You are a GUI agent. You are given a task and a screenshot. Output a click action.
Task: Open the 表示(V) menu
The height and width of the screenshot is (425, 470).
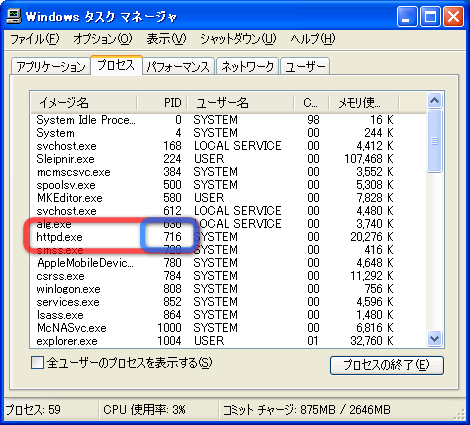pyautogui.click(x=166, y=39)
